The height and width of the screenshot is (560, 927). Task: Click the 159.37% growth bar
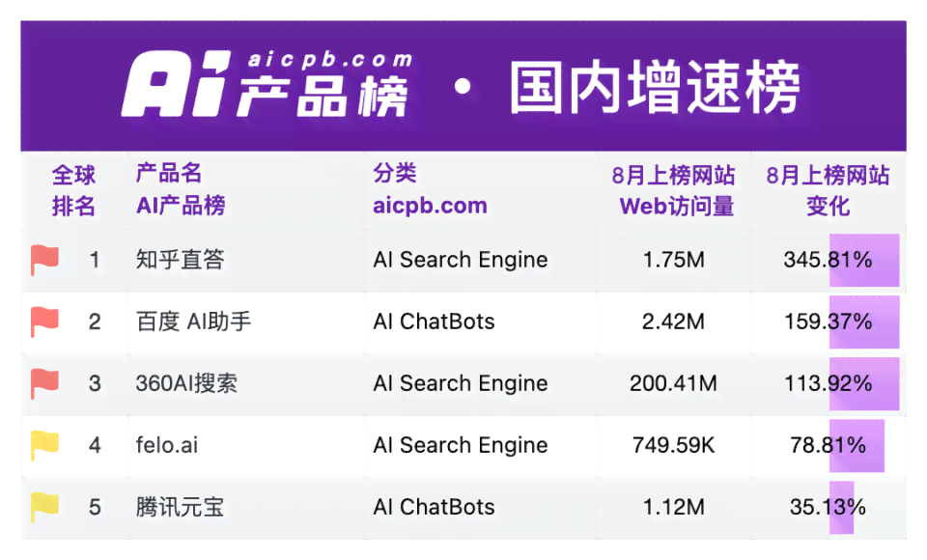coord(864,322)
